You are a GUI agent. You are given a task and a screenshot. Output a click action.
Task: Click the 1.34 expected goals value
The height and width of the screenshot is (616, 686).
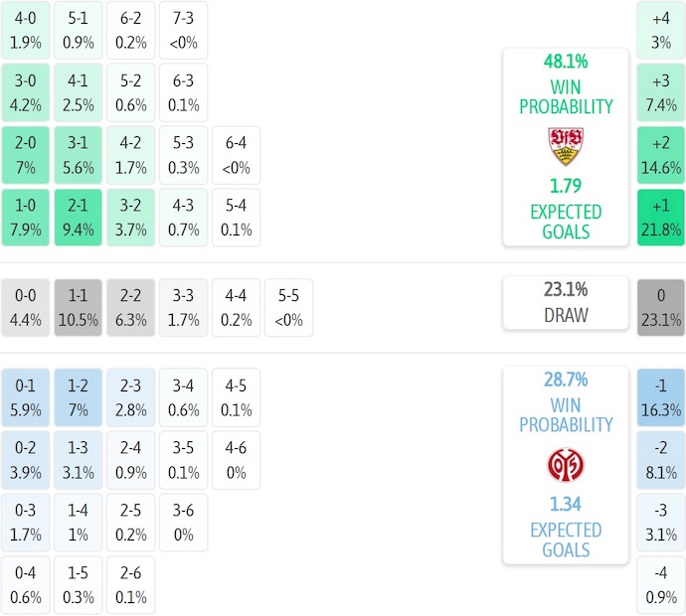[566, 505]
